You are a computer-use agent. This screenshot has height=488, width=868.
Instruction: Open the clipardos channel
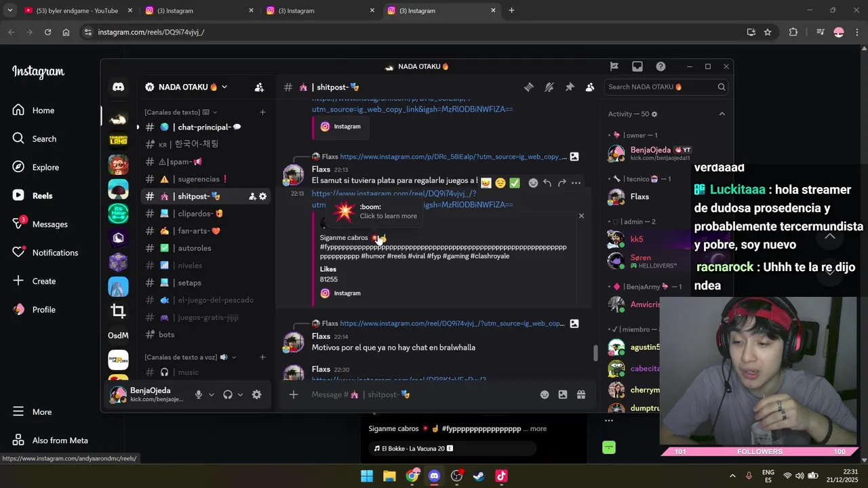coord(206,213)
